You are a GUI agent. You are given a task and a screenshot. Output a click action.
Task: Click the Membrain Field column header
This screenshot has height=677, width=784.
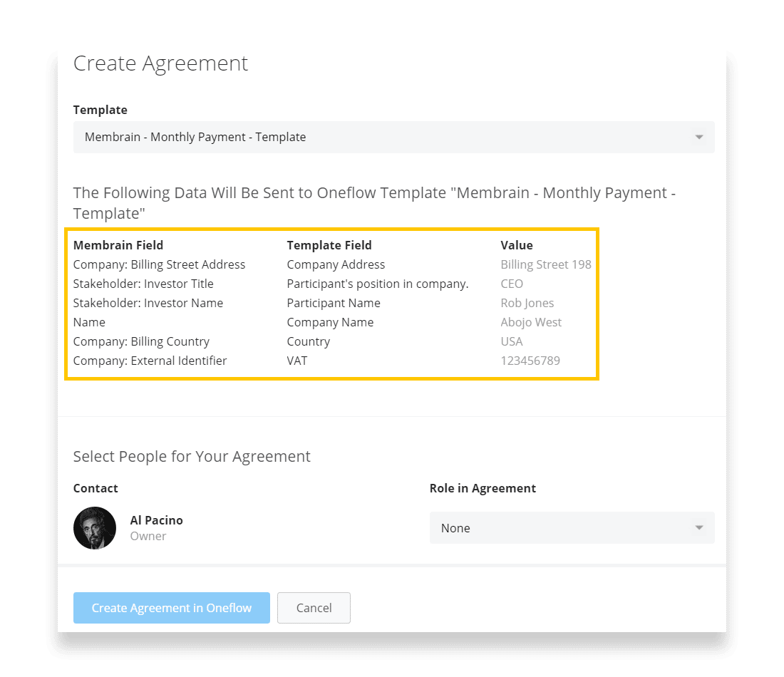coord(118,245)
